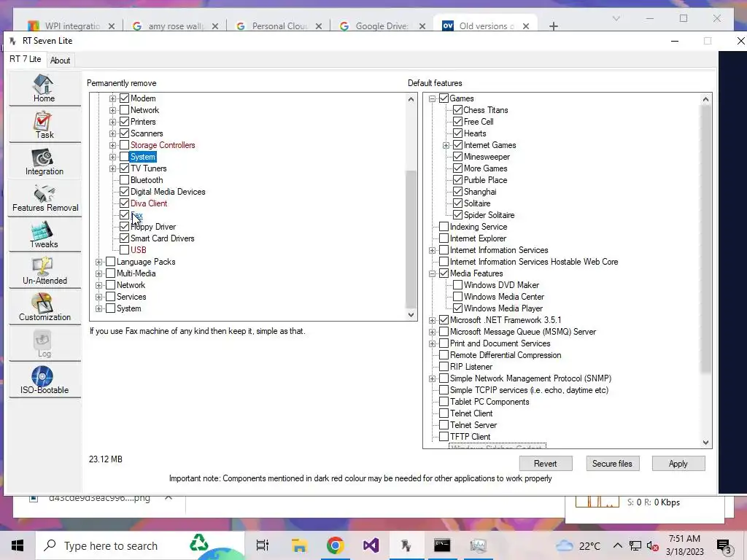Screen dimensions: 747x560
Task: Open File Explorer from the taskbar
Action: click(299, 545)
